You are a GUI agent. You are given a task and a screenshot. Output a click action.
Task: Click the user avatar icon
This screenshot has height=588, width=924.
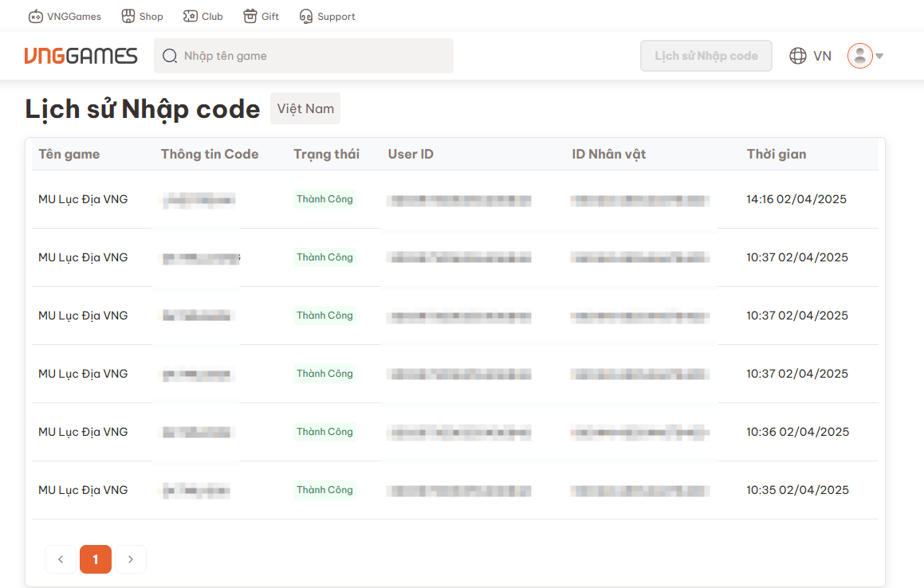[859, 56]
